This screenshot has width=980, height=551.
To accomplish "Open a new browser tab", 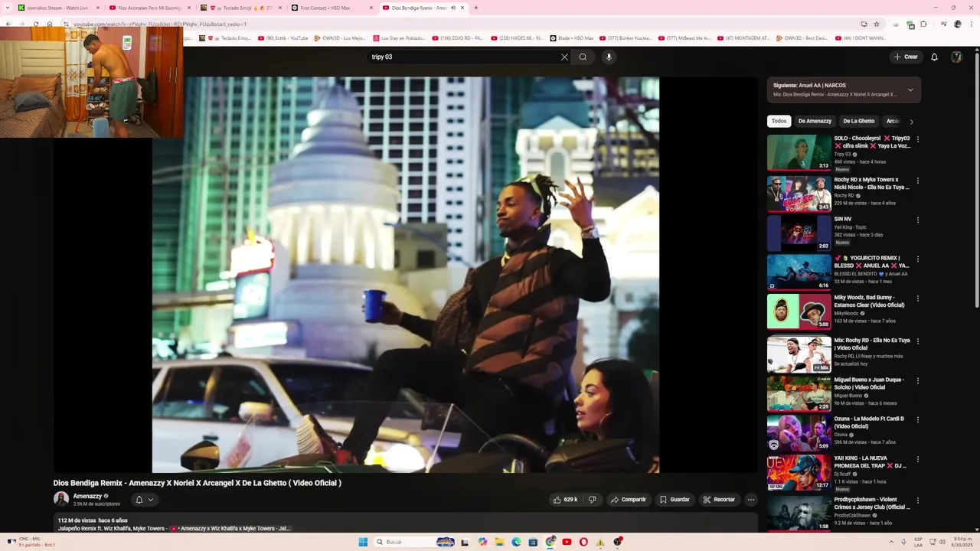I will (476, 8).
